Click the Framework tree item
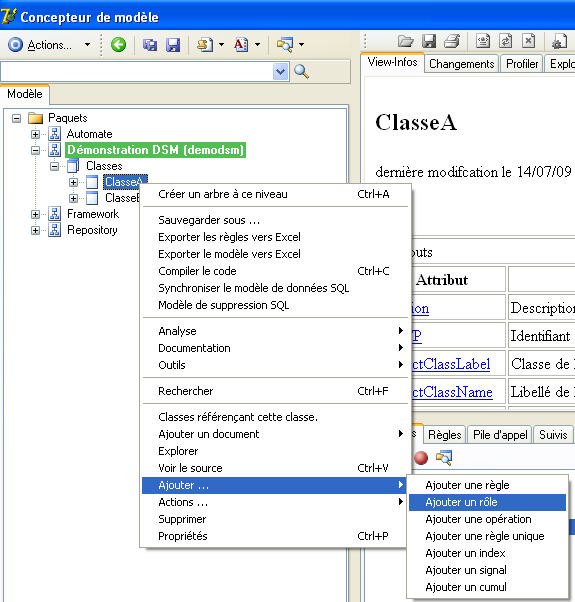The height and width of the screenshot is (602, 575). tap(93, 214)
